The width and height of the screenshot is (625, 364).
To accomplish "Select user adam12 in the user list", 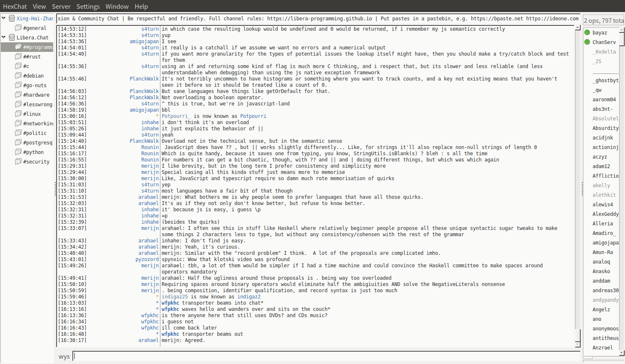I will click(601, 166).
